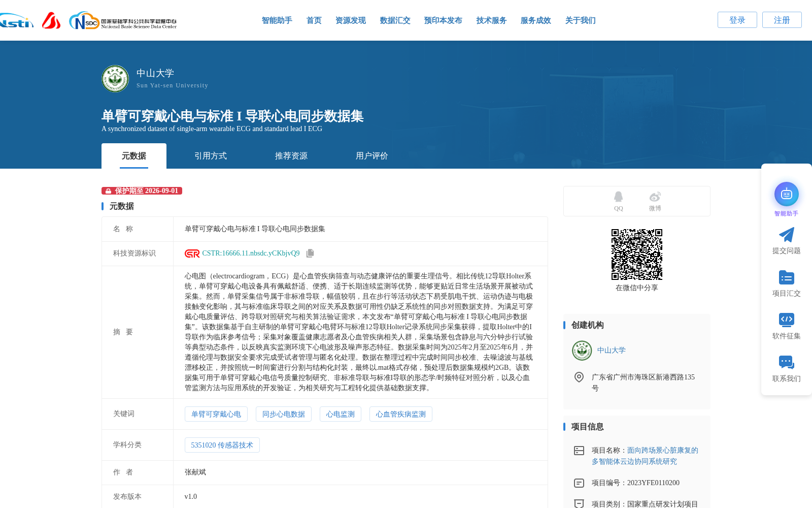Click the project name icon under 项目信息
Screen dimensions: 812x508
click(x=579, y=451)
